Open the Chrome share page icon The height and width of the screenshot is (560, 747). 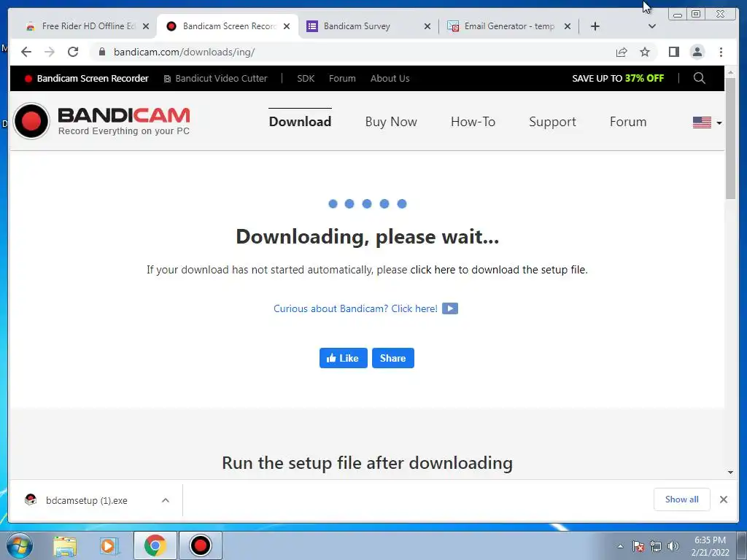tap(622, 52)
